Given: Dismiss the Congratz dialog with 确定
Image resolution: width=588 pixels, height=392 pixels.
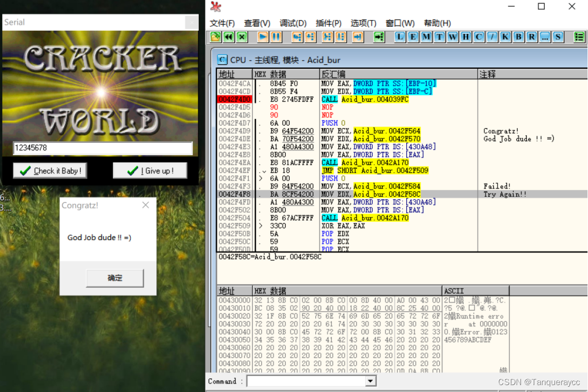Looking at the screenshot, I should click(115, 277).
